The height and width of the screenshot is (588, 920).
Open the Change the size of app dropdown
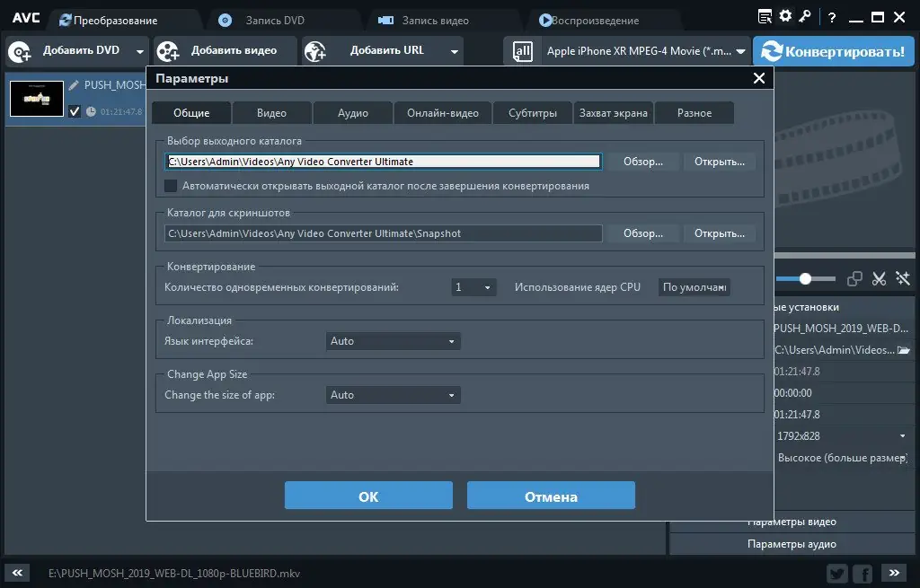(393, 395)
